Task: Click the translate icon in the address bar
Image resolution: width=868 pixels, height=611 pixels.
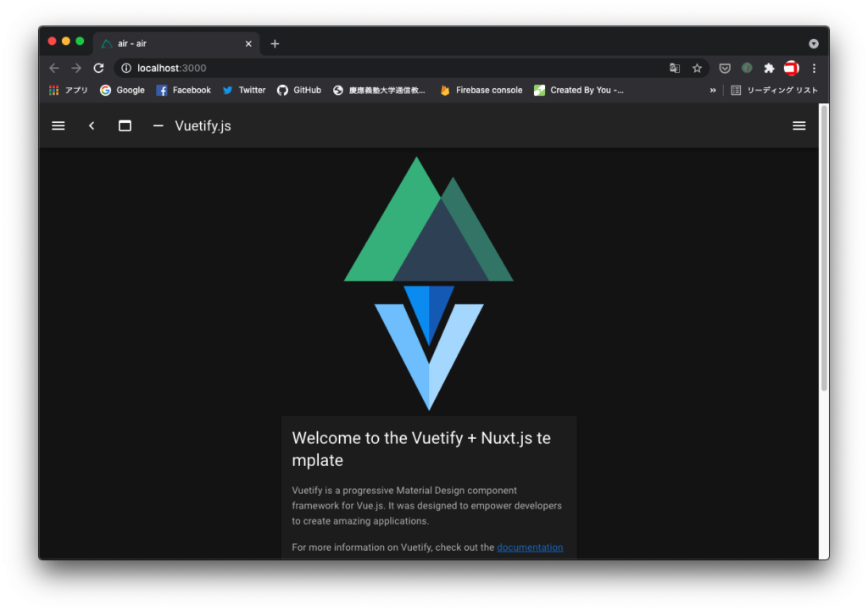Action: pyautogui.click(x=674, y=68)
